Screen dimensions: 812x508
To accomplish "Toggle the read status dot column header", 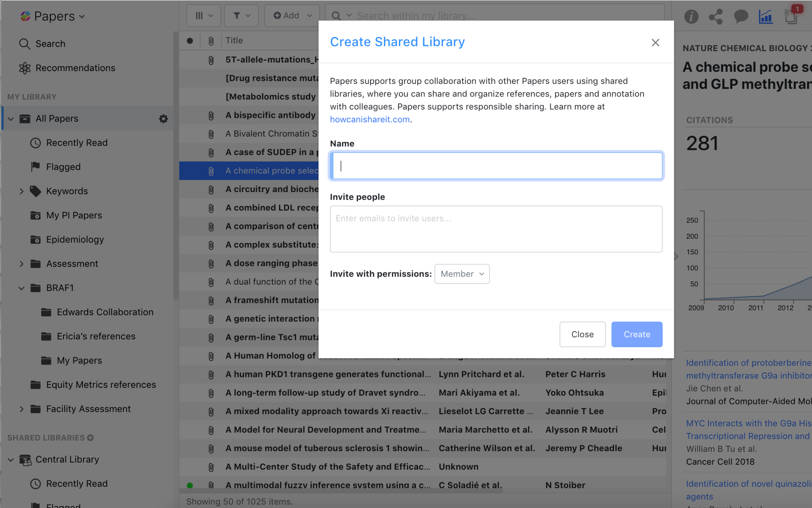I will [x=190, y=41].
